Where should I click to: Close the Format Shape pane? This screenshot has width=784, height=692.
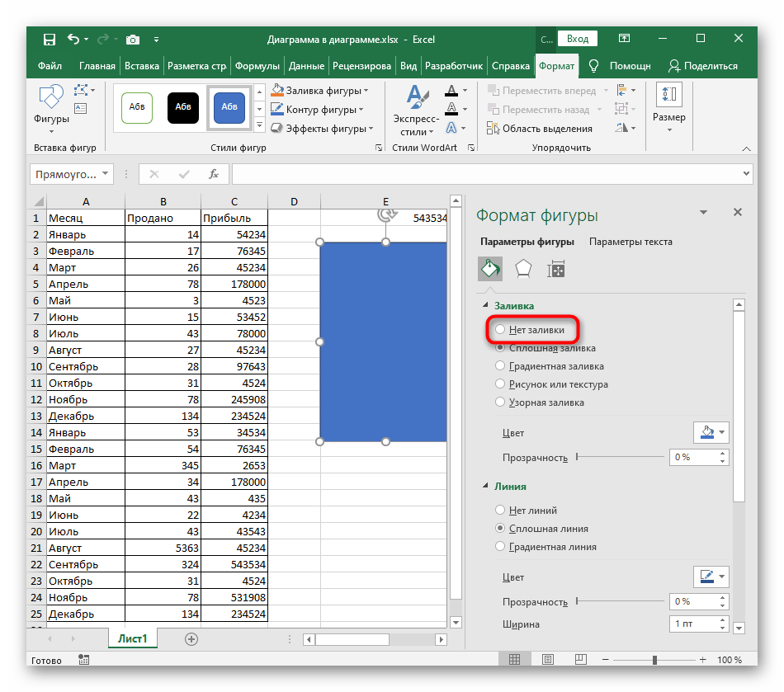pos(737,213)
